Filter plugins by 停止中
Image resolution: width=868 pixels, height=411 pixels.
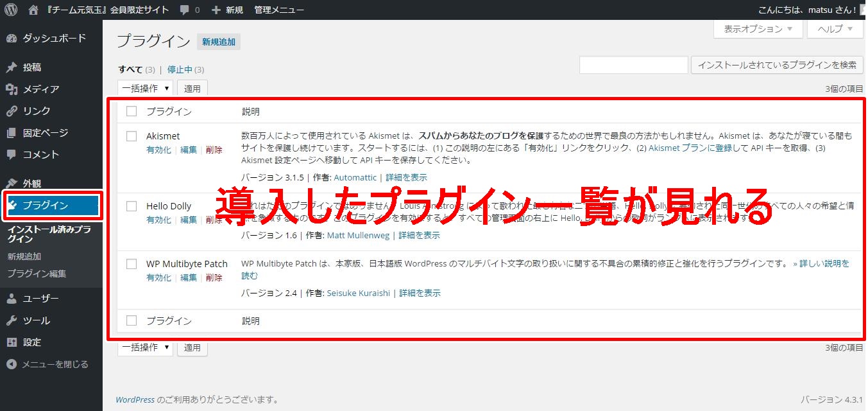tap(180, 69)
